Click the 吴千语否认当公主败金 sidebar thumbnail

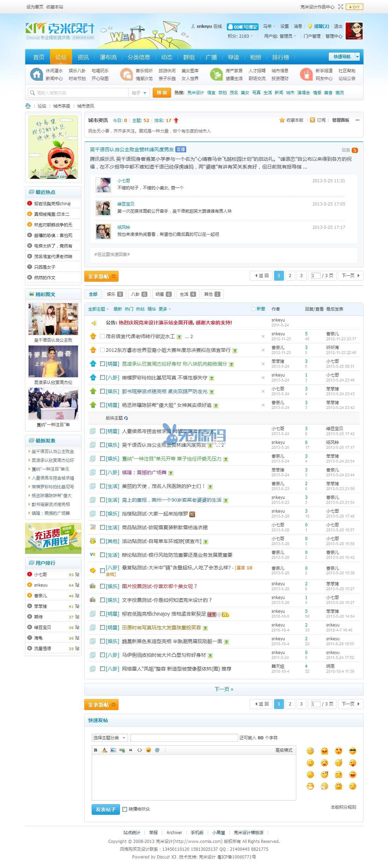coord(53,319)
